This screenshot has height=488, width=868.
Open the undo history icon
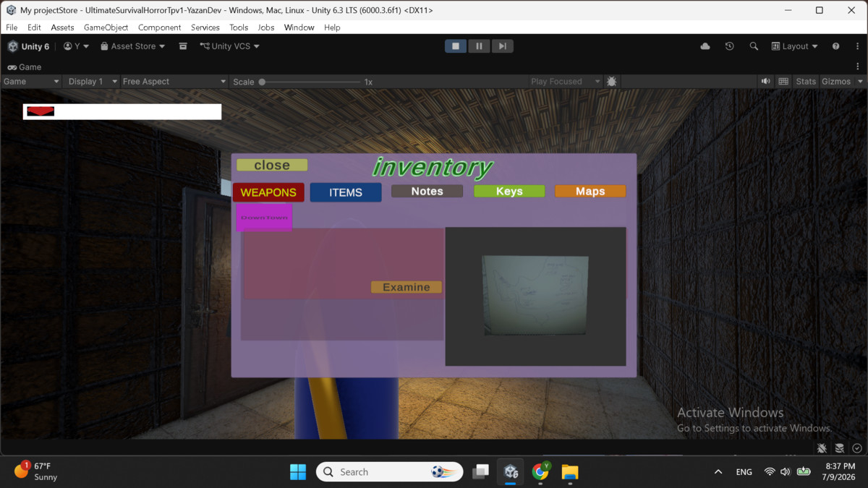(729, 46)
